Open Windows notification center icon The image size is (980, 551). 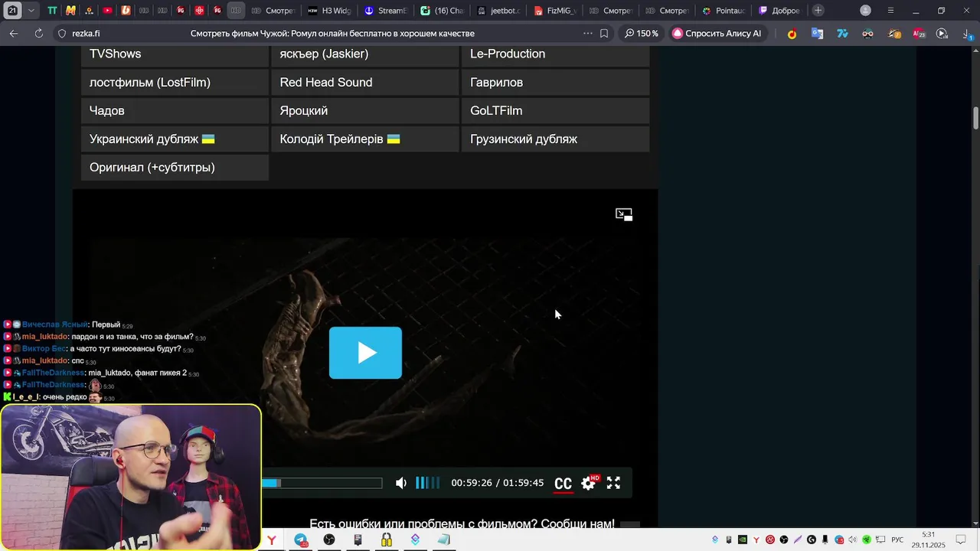pyautogui.click(x=961, y=540)
